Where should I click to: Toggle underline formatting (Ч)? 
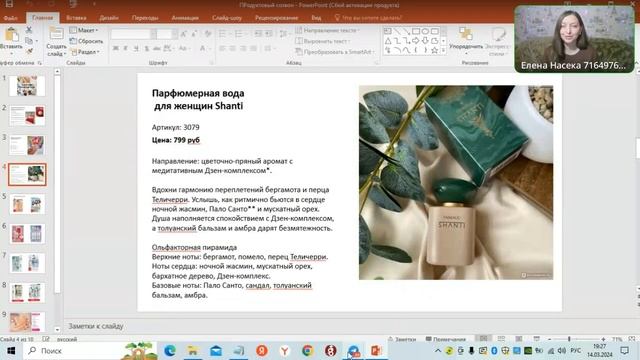pyautogui.click(x=136, y=49)
